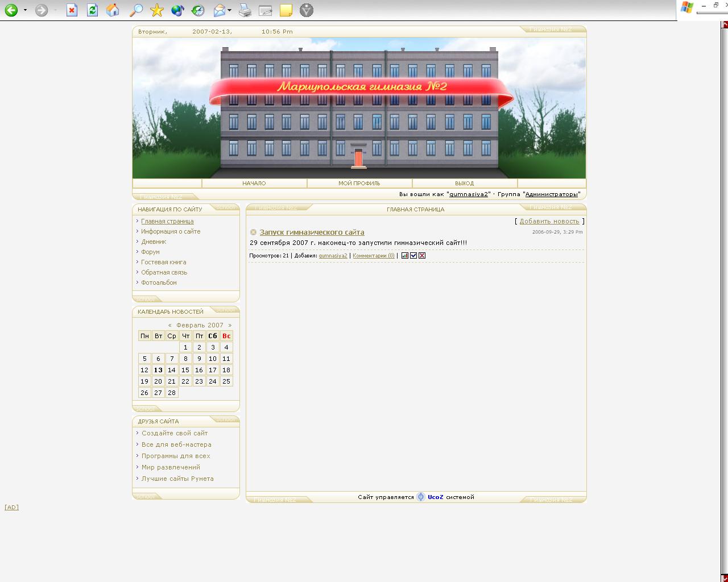Open the Создайте свой сайт link
The height and width of the screenshot is (582, 728).
coord(175,434)
